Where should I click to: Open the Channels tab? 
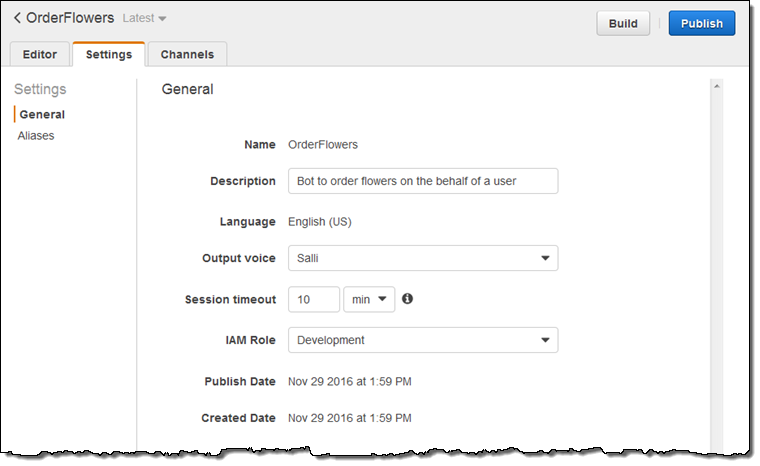[x=187, y=54]
